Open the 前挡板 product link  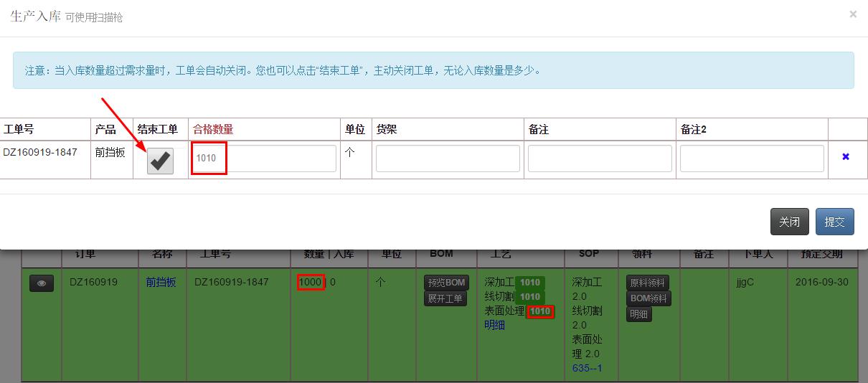tap(161, 283)
